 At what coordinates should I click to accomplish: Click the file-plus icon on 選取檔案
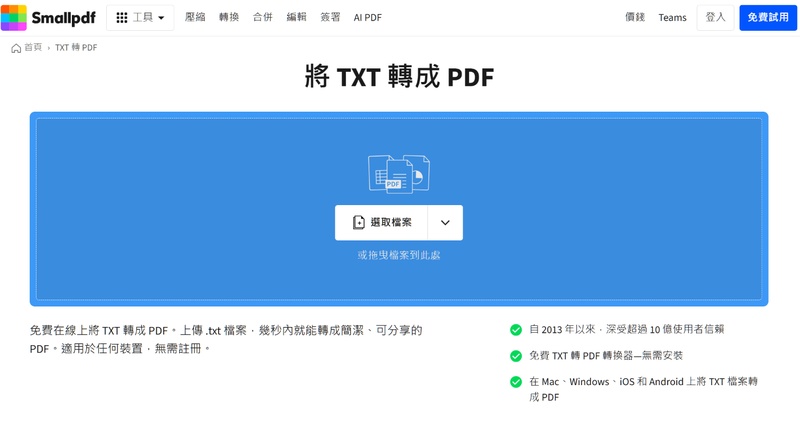(359, 222)
